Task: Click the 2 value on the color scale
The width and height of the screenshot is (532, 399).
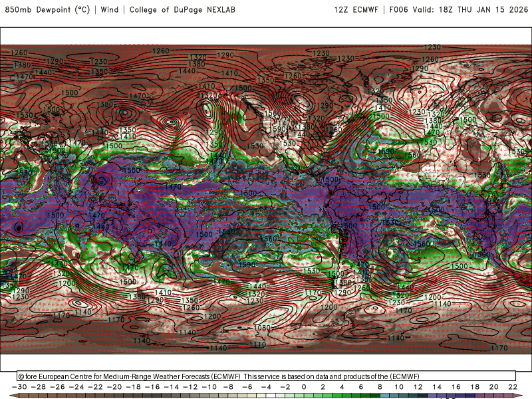Action: [323, 387]
